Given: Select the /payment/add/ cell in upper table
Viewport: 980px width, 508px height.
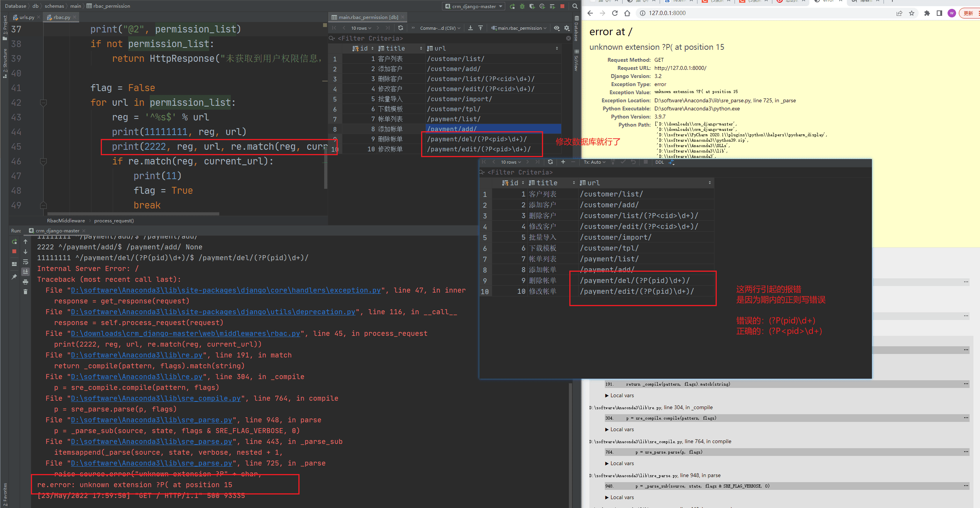Looking at the screenshot, I should pyautogui.click(x=493, y=129).
